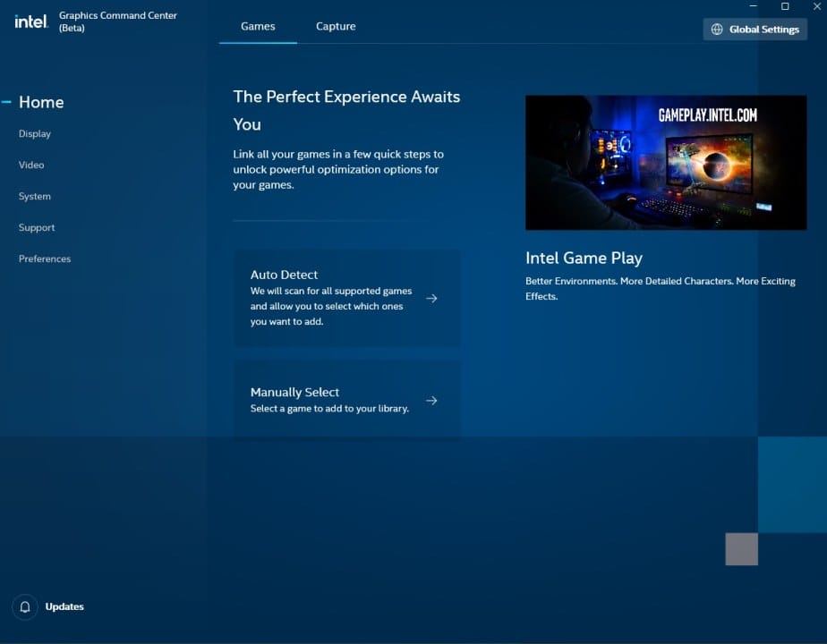Viewport: 827px width, 644px height.
Task: Click the Auto Detect arrow icon
Action: (432, 298)
